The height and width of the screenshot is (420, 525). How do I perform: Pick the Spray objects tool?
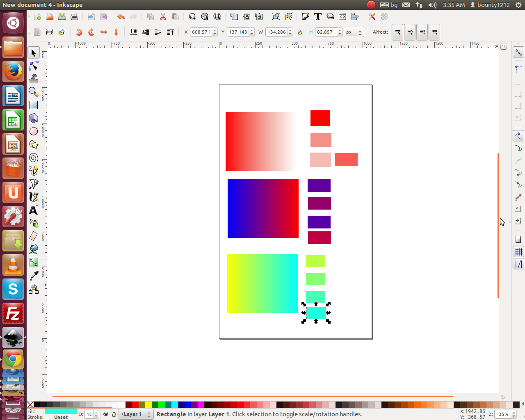[x=34, y=223]
